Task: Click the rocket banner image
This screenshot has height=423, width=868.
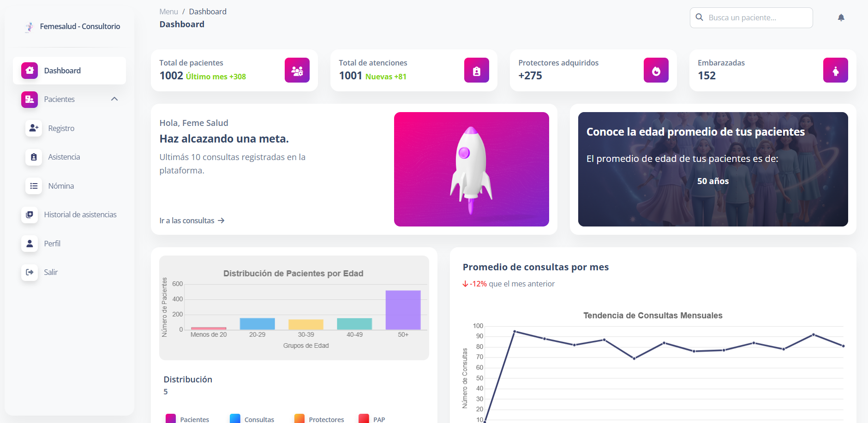Action: coord(471,169)
